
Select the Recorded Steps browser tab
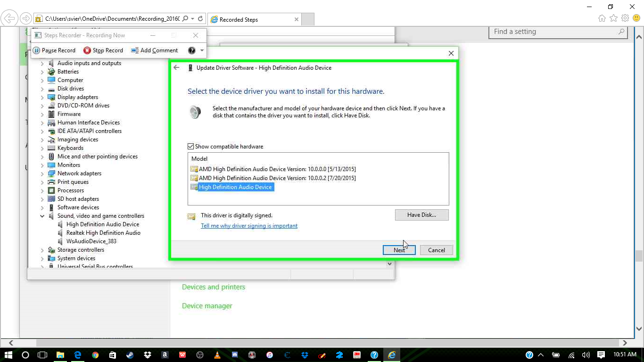pos(255,19)
